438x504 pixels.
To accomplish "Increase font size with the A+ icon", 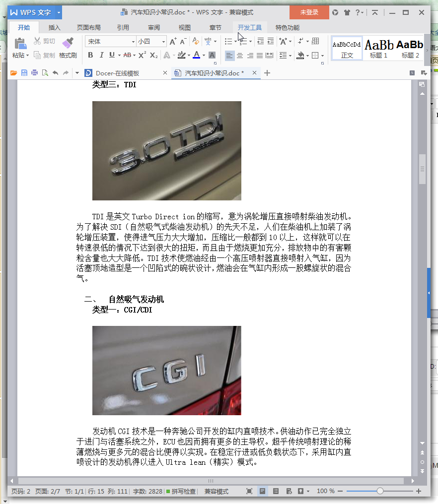I will pyautogui.click(x=173, y=42).
